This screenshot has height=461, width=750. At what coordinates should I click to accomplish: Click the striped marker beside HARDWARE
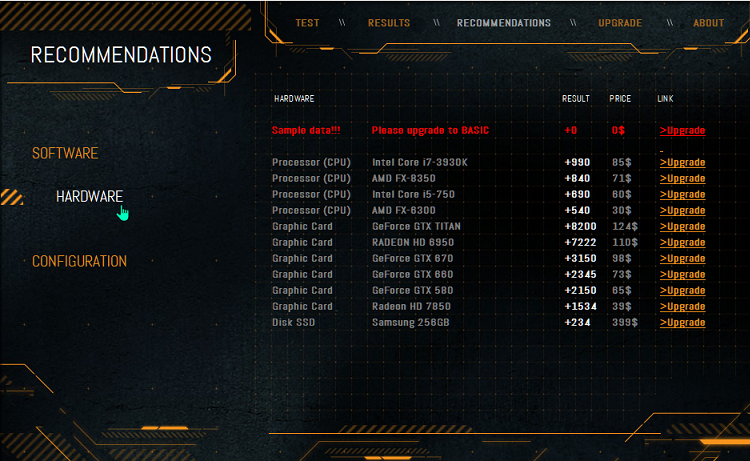[12, 197]
